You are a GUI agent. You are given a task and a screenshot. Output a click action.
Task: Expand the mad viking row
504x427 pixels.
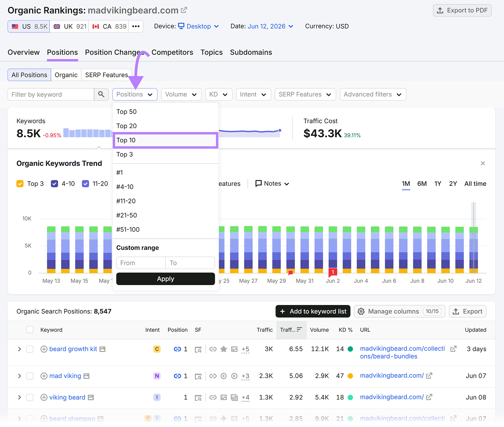point(19,376)
